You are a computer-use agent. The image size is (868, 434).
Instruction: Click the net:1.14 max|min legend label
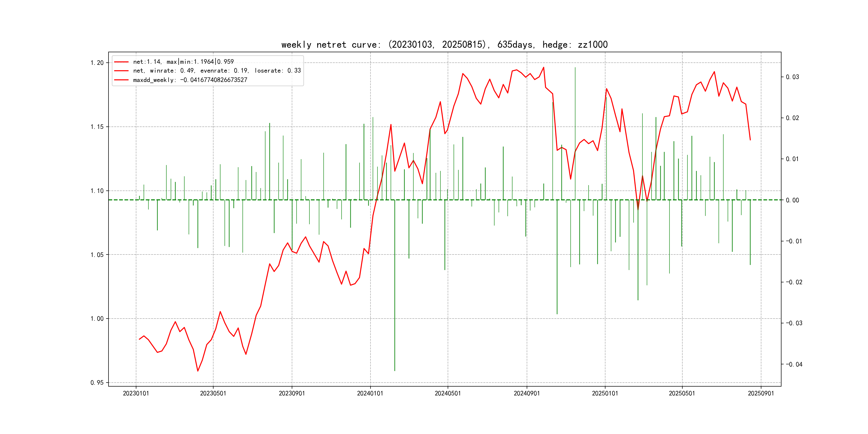point(183,62)
